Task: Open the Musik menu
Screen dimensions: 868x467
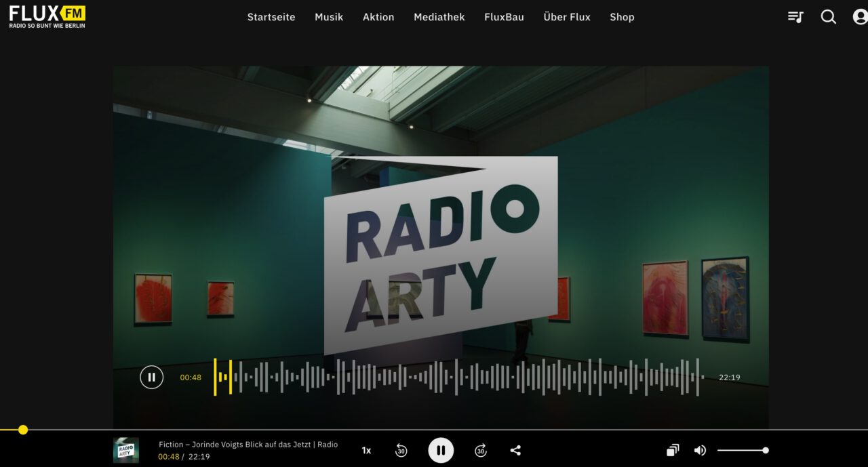Action: 329,17
